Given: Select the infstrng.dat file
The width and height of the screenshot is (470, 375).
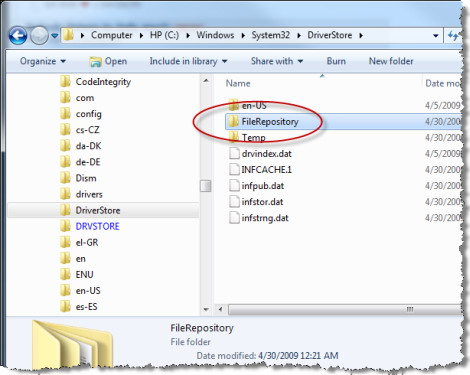Looking at the screenshot, I should (259, 218).
